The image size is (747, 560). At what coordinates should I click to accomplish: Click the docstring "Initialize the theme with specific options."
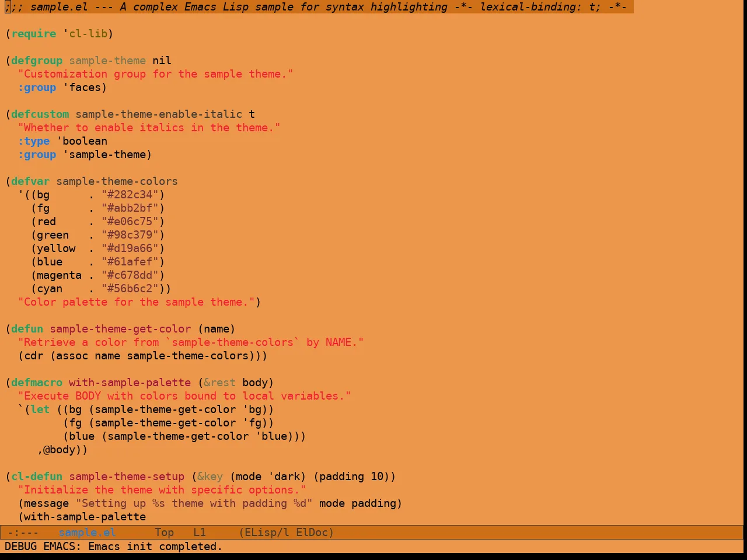tap(162, 490)
